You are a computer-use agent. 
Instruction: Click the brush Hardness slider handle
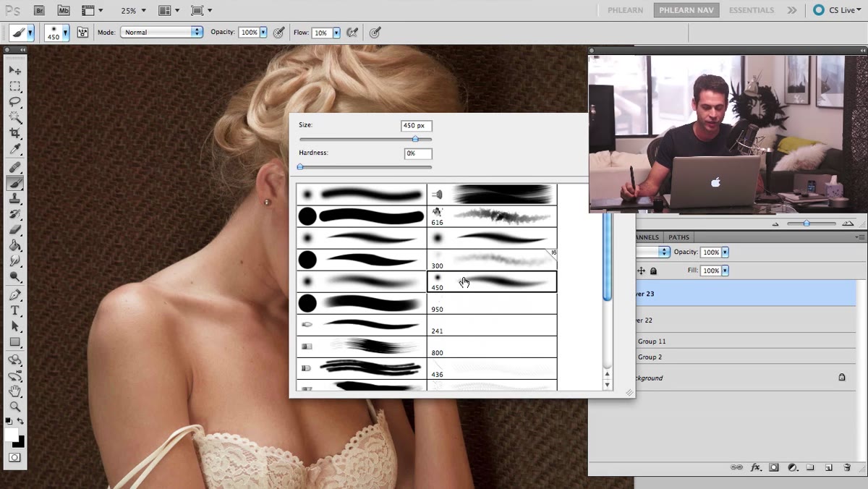300,167
